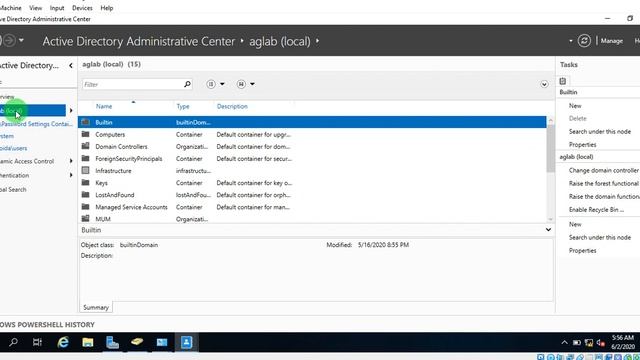Open the Devices menu
The image size is (640, 360).
pos(82,8)
